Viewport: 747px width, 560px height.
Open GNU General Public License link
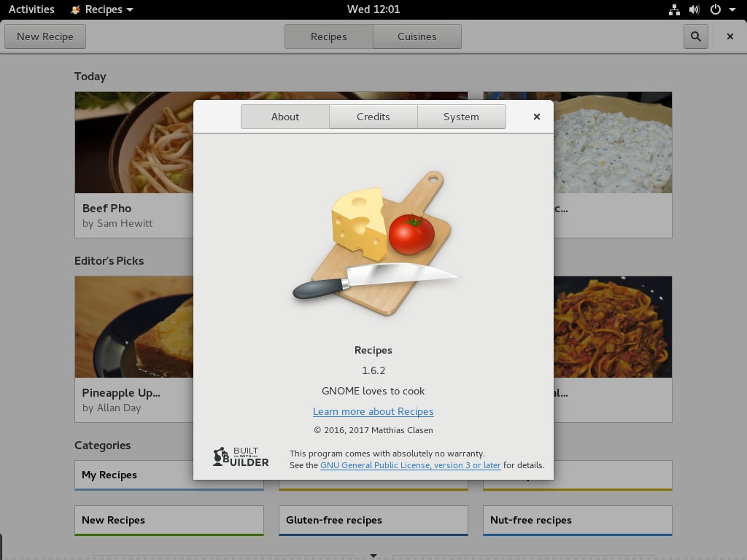pyautogui.click(x=410, y=465)
